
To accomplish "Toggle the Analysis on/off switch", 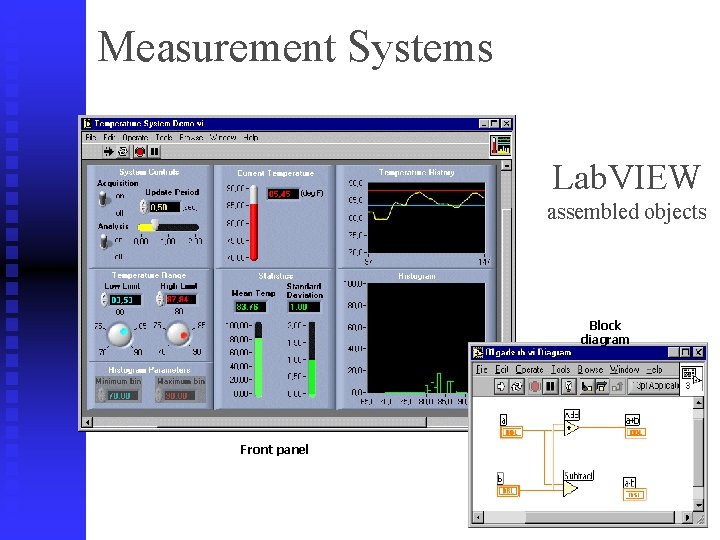I will point(105,241).
